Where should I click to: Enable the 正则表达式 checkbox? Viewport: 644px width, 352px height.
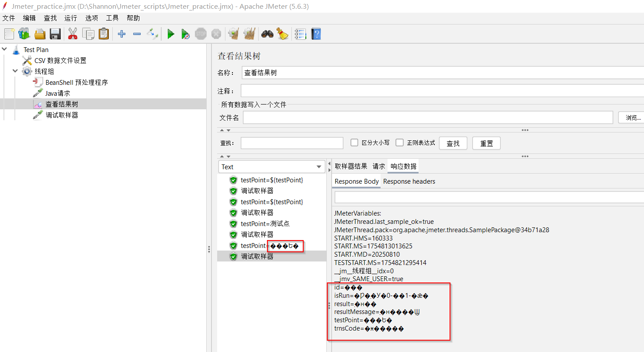(399, 143)
